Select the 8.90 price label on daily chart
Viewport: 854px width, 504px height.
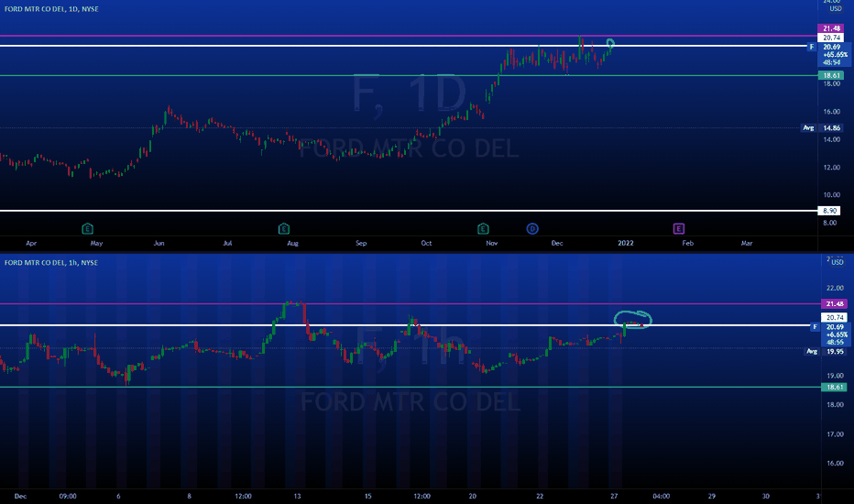click(829, 211)
